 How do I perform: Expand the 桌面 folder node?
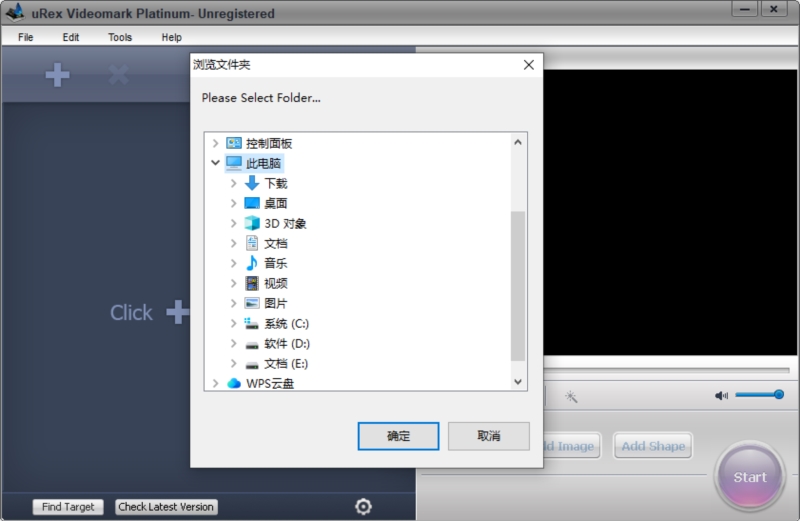tap(234, 203)
